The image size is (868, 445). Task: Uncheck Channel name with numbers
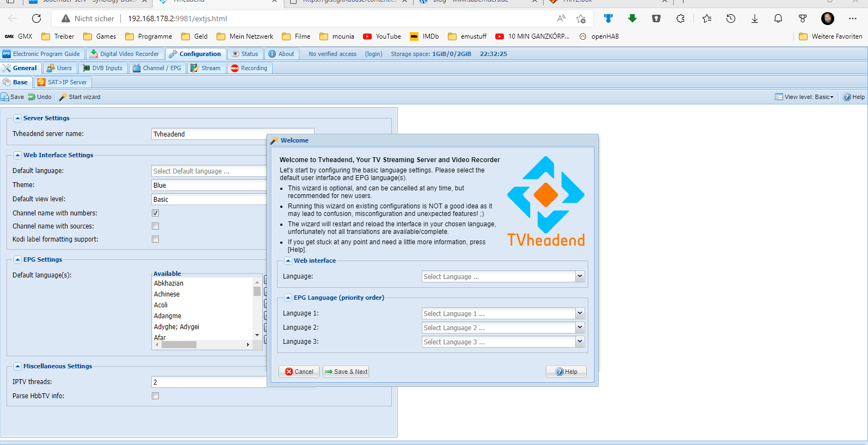tap(156, 213)
